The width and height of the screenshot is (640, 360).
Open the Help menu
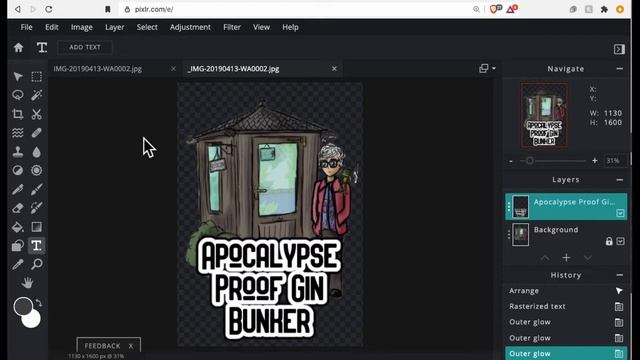pyautogui.click(x=290, y=27)
